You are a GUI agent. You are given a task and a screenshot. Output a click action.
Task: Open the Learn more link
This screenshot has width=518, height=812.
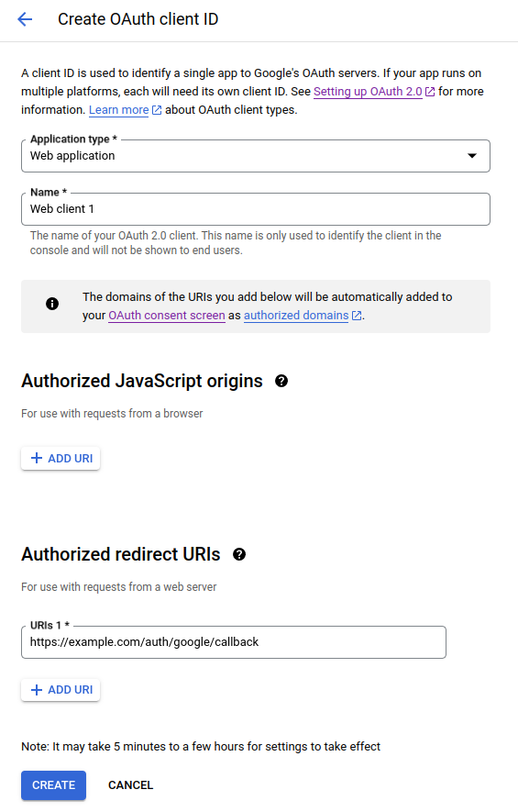[x=118, y=110]
